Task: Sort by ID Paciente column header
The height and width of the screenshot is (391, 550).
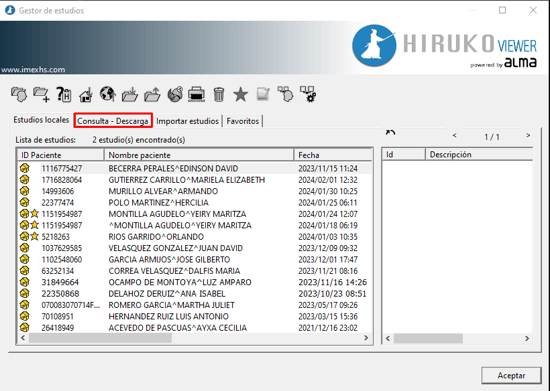Action: click(61, 155)
